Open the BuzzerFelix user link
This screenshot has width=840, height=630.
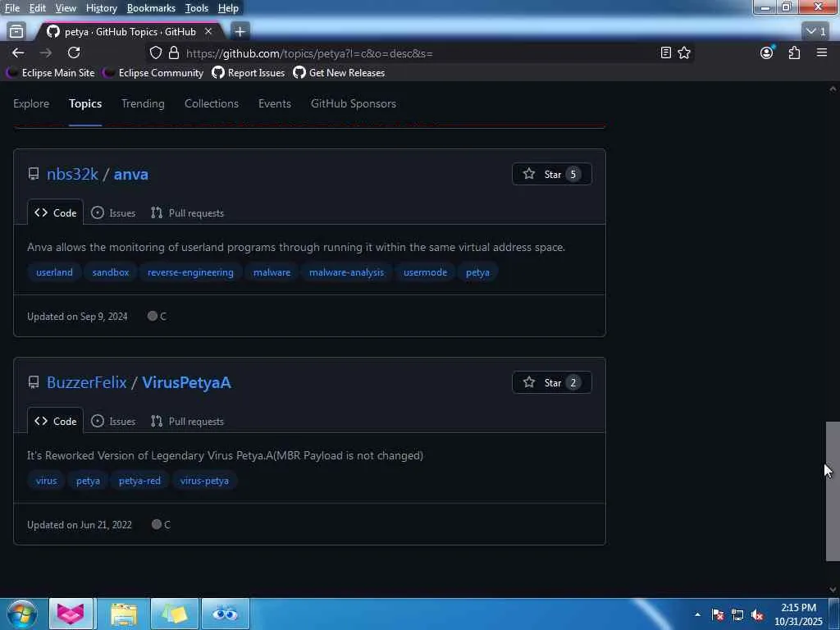[87, 382]
